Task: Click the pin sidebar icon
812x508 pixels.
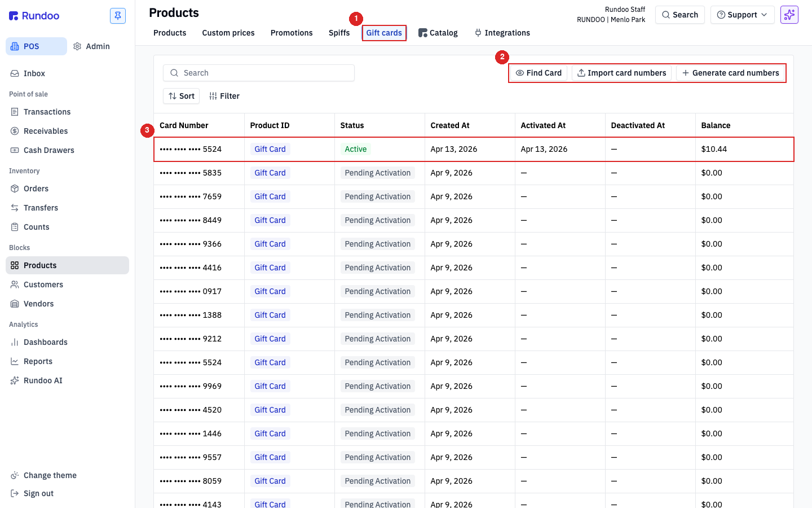Action: (x=118, y=16)
